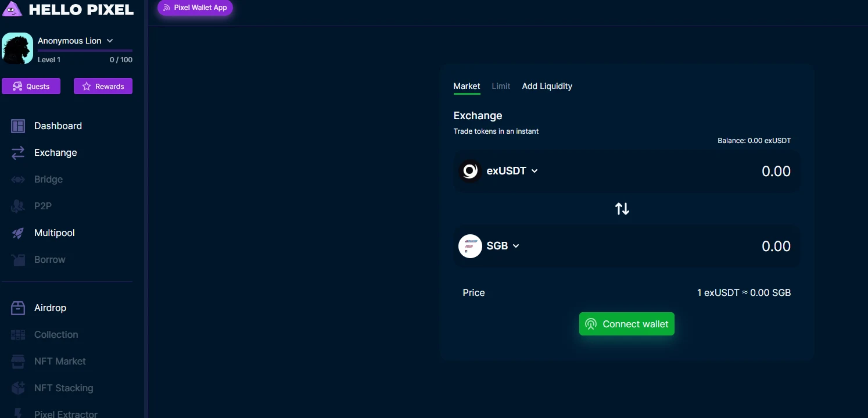Open the Rewards button

point(103,86)
